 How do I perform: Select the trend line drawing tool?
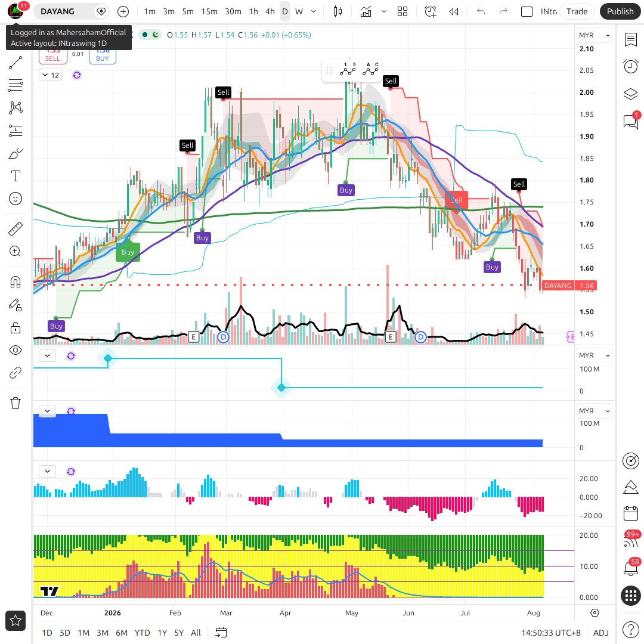click(16, 63)
